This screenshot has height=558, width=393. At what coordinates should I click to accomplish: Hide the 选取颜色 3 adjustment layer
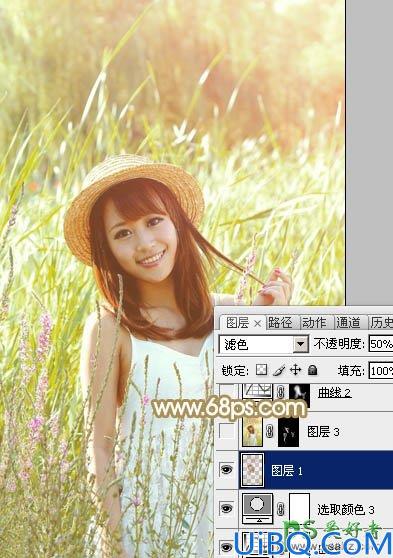click(226, 508)
